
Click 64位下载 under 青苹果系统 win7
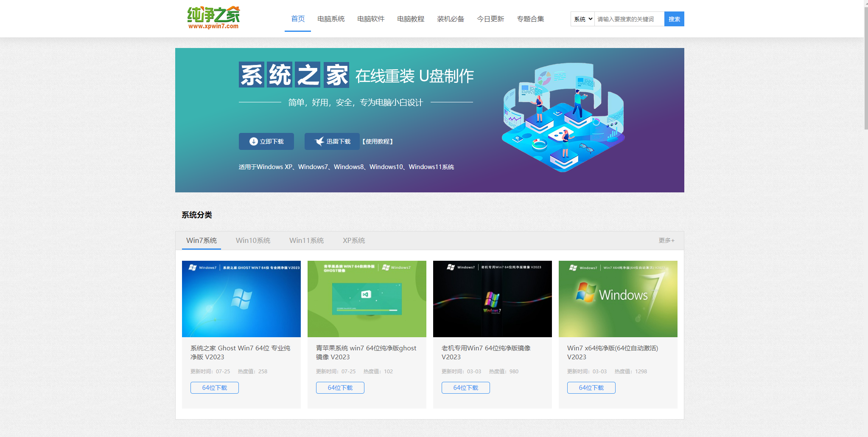(340, 388)
